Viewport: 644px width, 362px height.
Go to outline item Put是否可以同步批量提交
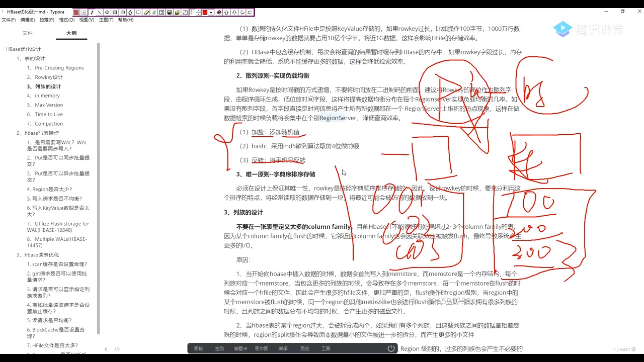tap(58, 161)
